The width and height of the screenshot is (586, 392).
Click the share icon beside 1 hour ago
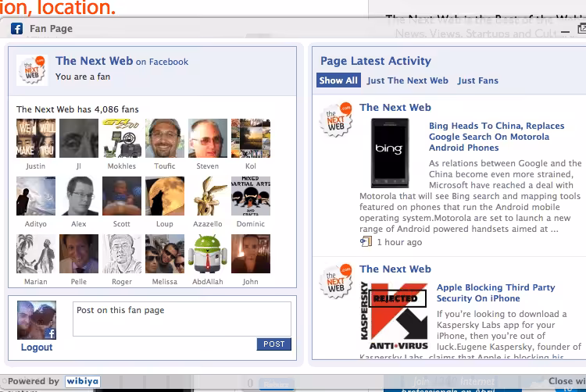click(366, 241)
